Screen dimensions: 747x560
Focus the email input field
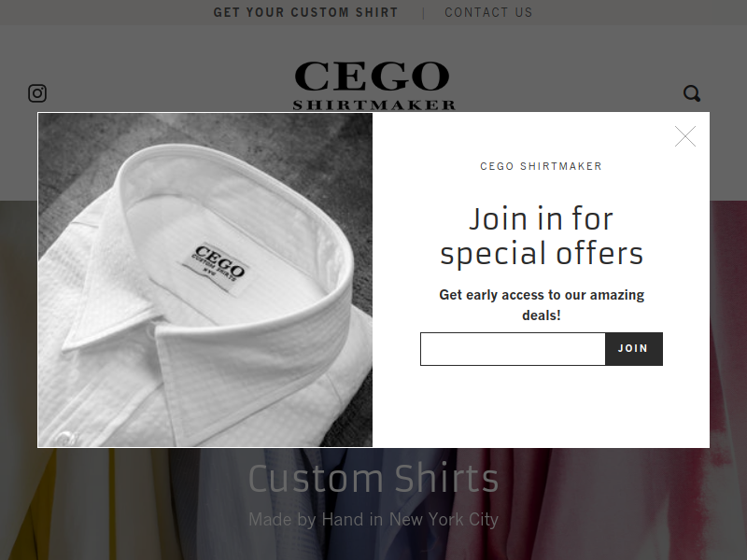[x=513, y=349]
